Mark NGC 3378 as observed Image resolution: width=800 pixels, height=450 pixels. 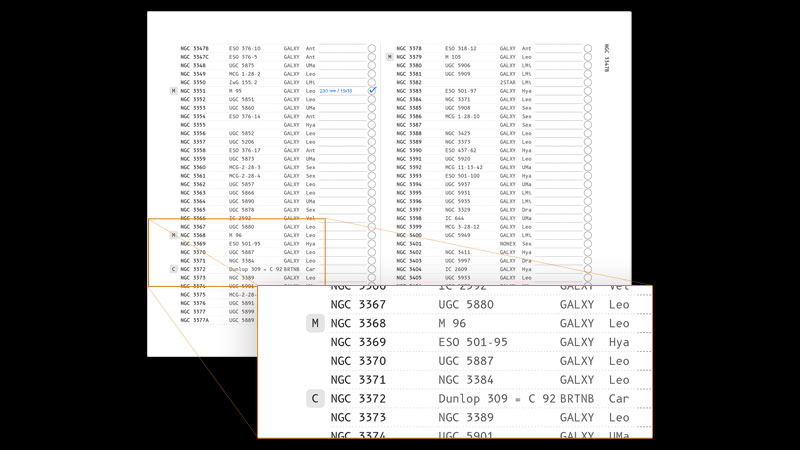coord(588,48)
